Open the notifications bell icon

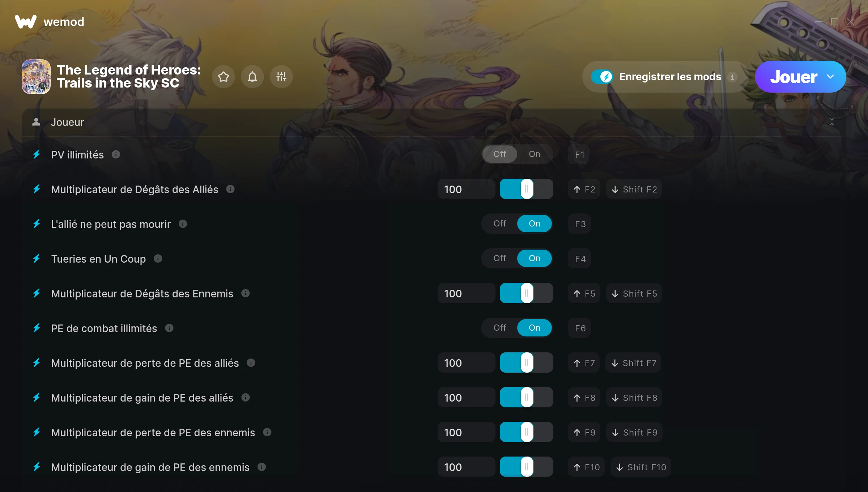(x=252, y=77)
